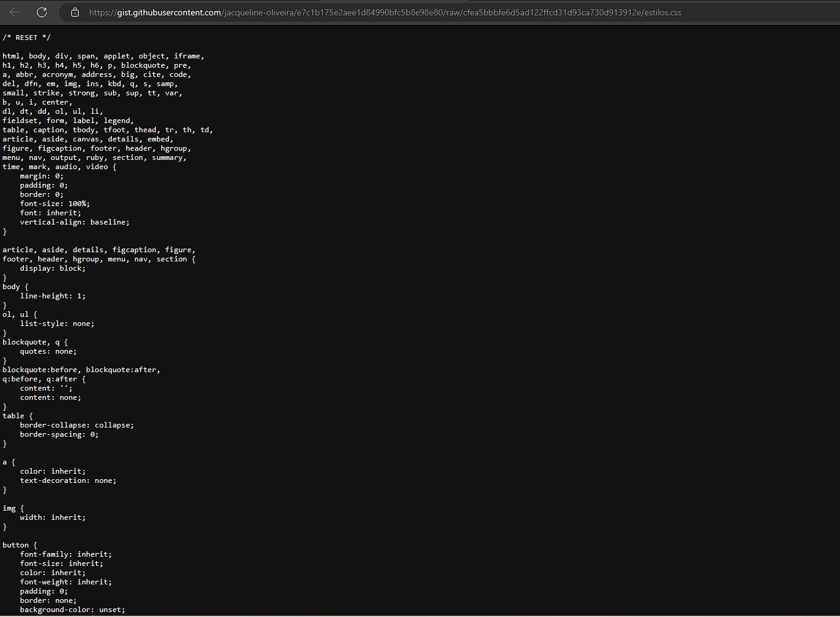Image resolution: width=840 pixels, height=617 pixels.
Task: Click the 'font-family: inherit;' declaration
Action: tap(66, 554)
